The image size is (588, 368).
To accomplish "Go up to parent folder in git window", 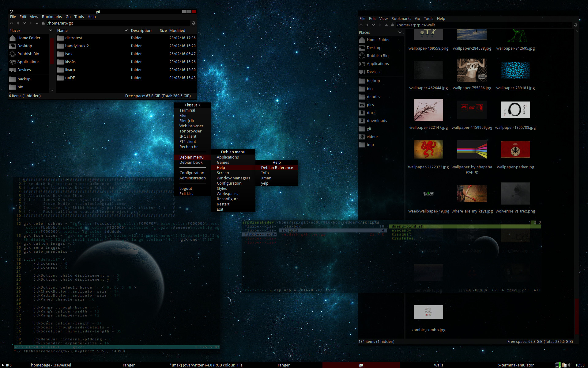I will click(37, 23).
